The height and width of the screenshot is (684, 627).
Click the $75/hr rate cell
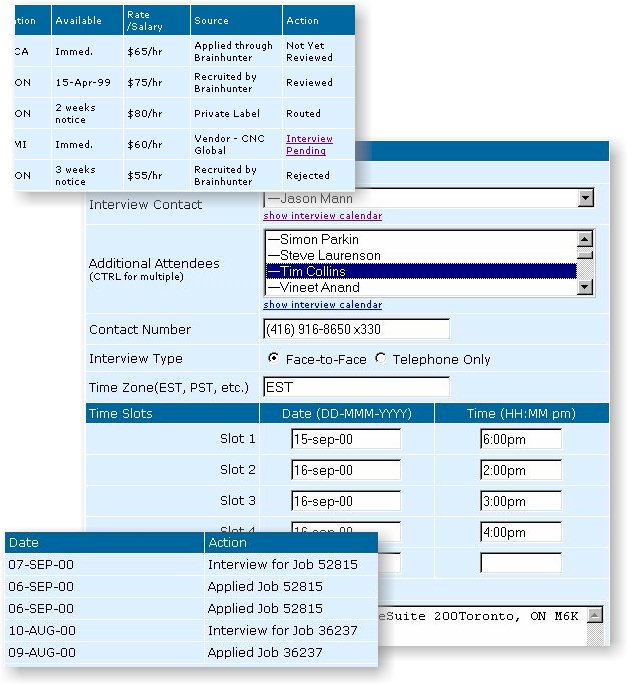(x=157, y=82)
